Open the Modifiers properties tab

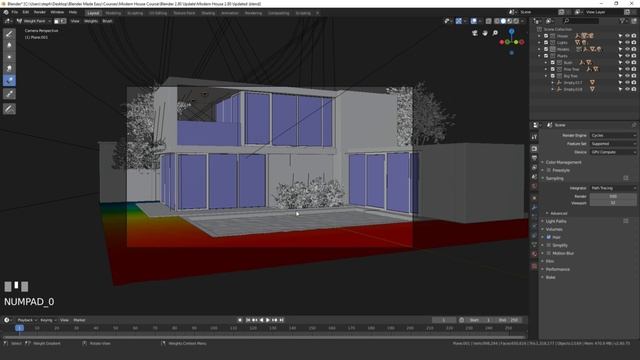pyautogui.click(x=534, y=207)
